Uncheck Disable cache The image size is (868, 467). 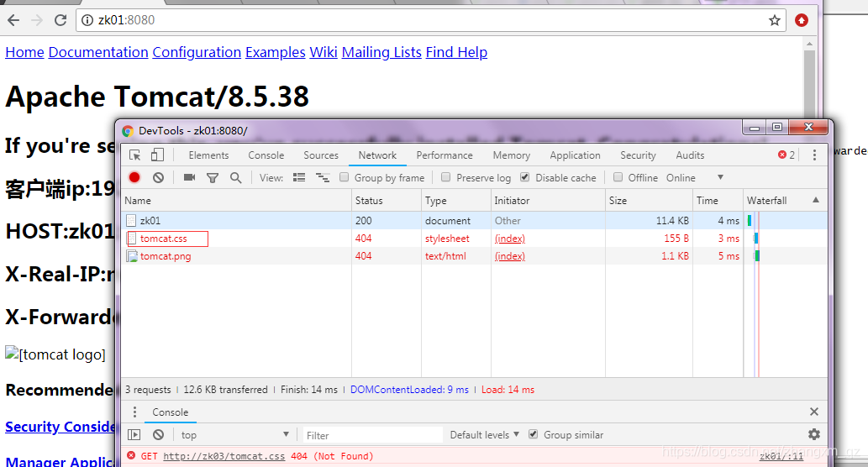point(525,177)
